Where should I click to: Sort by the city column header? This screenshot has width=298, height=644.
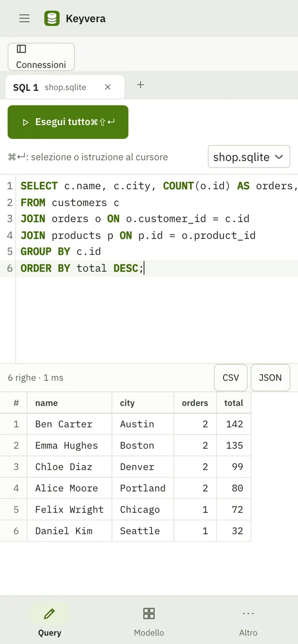click(143, 403)
